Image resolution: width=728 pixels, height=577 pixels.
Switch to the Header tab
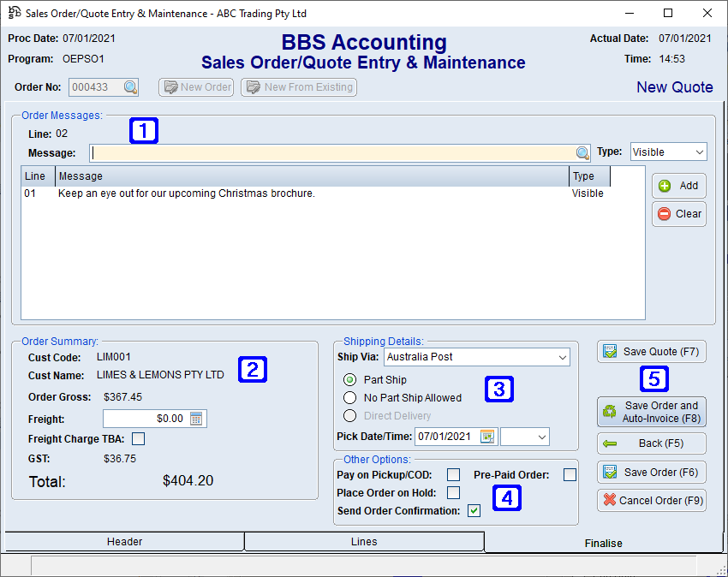click(x=124, y=541)
